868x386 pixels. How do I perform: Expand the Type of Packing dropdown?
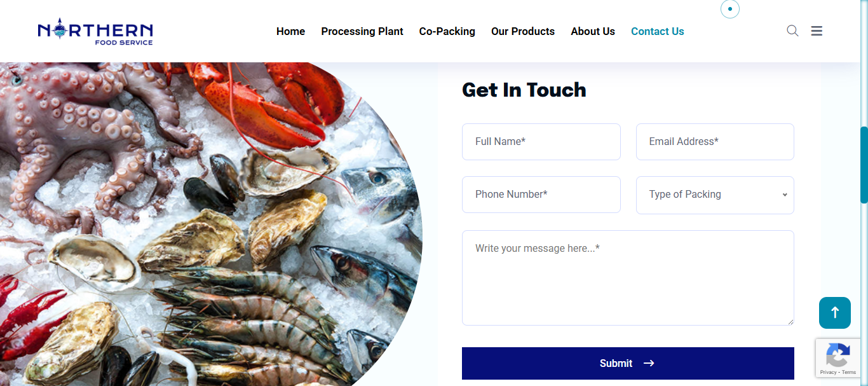[x=715, y=195]
